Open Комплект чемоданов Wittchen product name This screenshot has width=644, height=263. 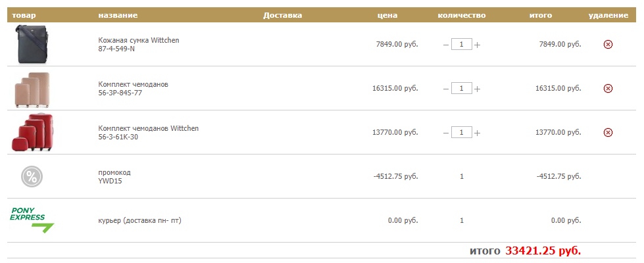[148, 128]
